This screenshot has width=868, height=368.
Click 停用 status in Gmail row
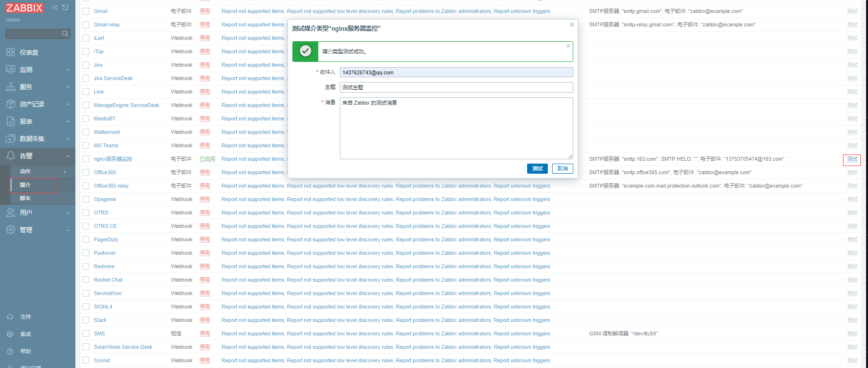coord(205,11)
